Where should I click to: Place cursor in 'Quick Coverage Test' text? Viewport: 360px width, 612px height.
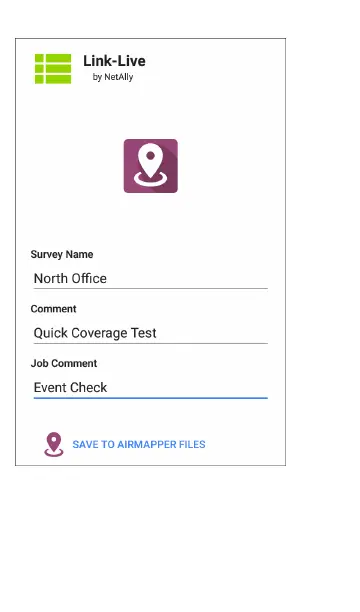point(95,333)
